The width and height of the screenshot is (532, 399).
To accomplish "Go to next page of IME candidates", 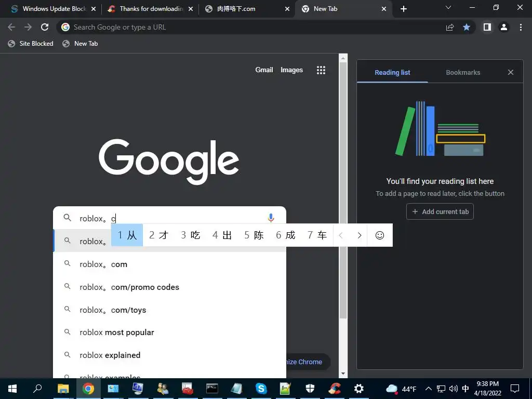I will pyautogui.click(x=360, y=235).
